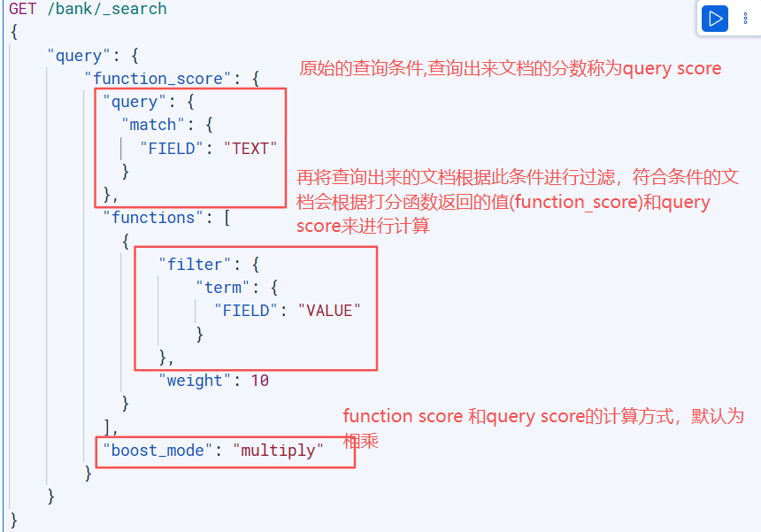Click the GET /bank/_search request line
The height and width of the screenshot is (532, 761).
[88, 9]
